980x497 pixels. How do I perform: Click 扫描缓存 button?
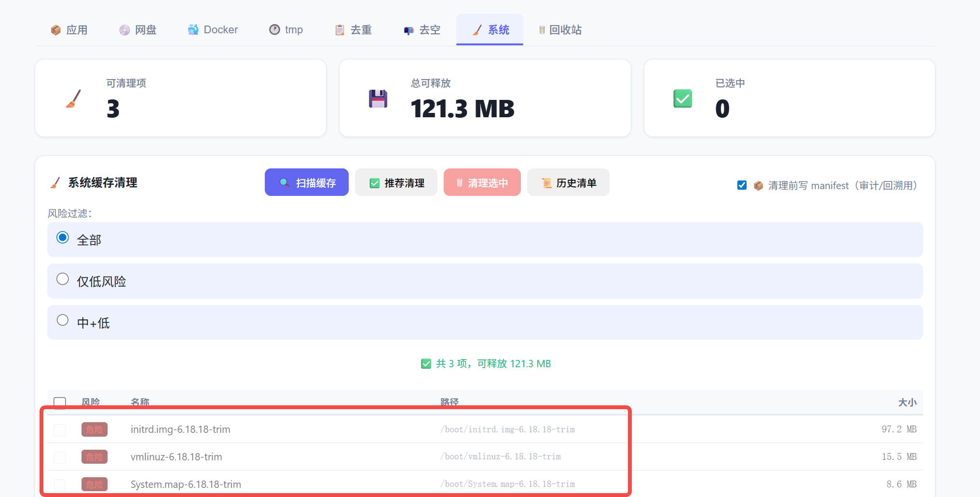pyautogui.click(x=307, y=182)
